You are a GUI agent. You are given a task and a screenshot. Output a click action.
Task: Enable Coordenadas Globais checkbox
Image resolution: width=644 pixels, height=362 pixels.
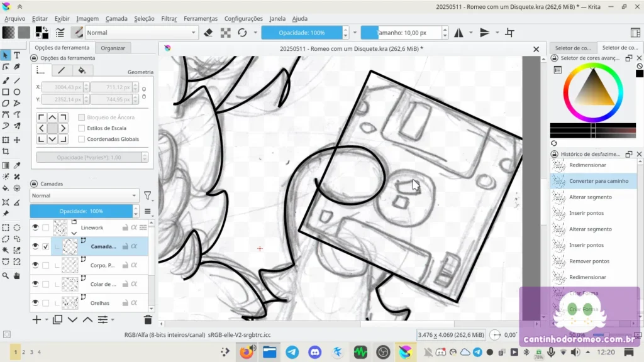pyautogui.click(x=81, y=139)
